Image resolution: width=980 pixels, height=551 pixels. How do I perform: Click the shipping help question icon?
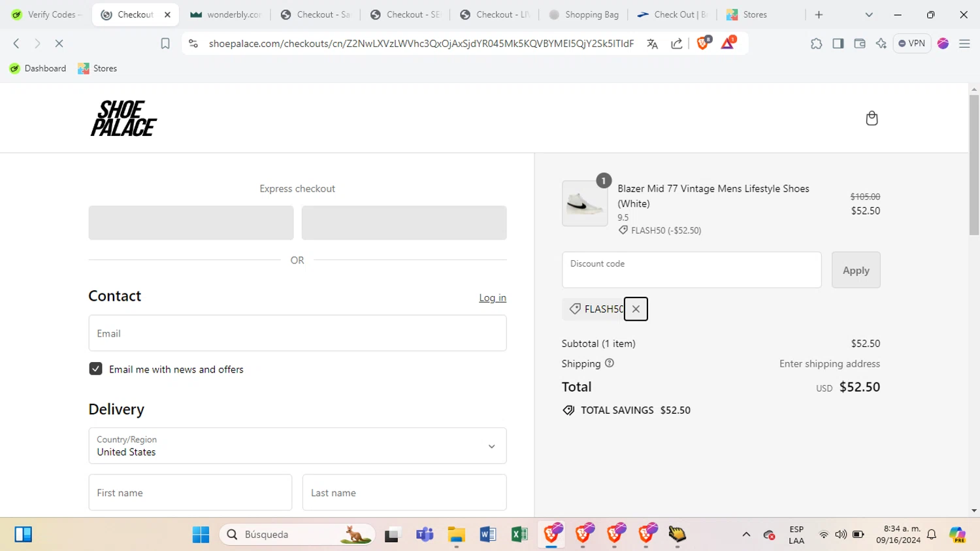pyautogui.click(x=610, y=363)
